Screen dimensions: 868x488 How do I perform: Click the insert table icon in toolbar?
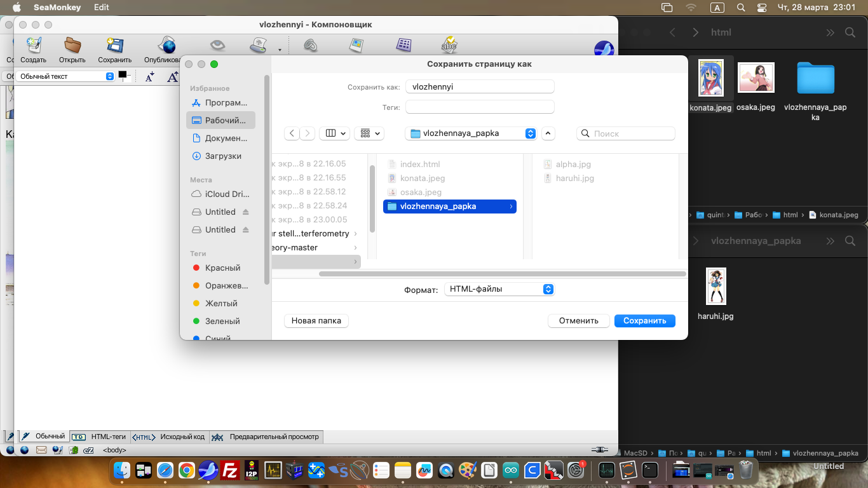pos(403,46)
